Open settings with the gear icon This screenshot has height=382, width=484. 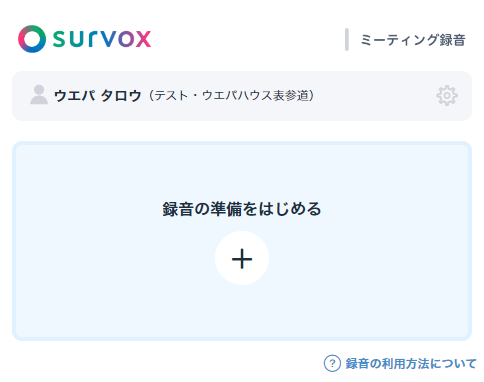click(x=447, y=96)
